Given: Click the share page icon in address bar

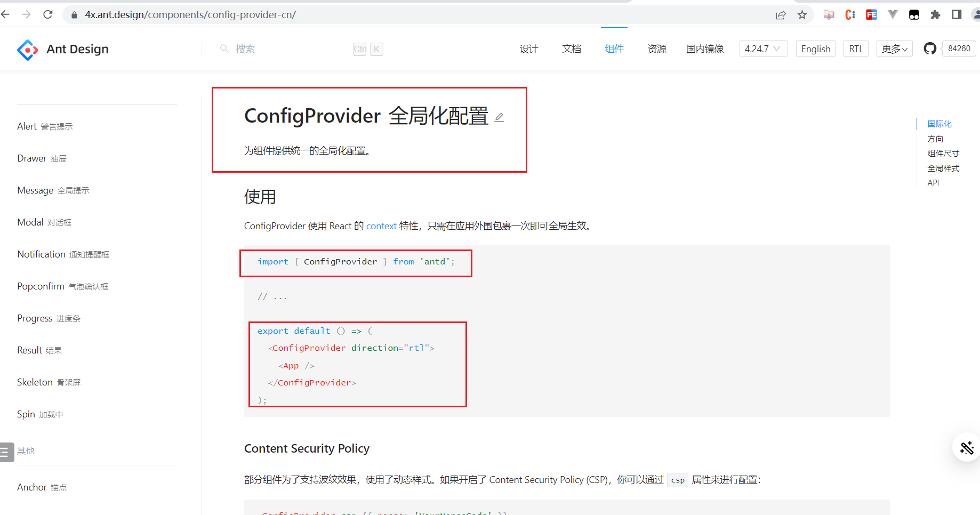Looking at the screenshot, I should tap(781, 15).
